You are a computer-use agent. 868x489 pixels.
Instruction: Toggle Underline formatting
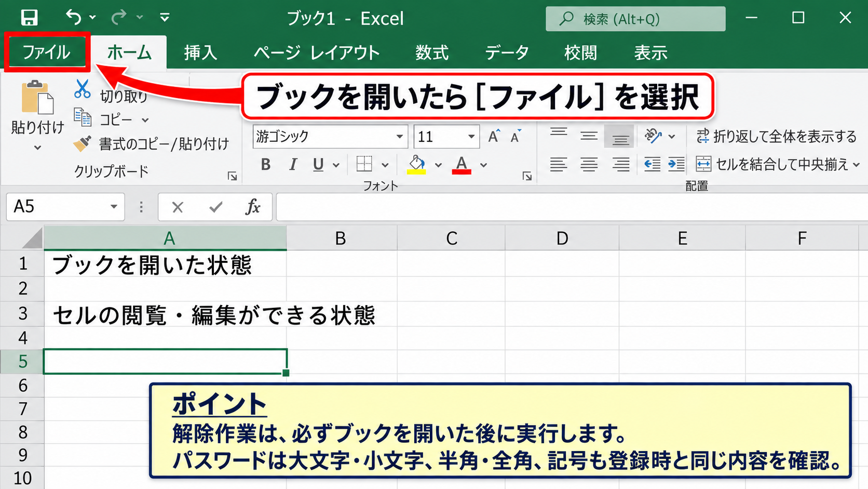click(x=318, y=165)
